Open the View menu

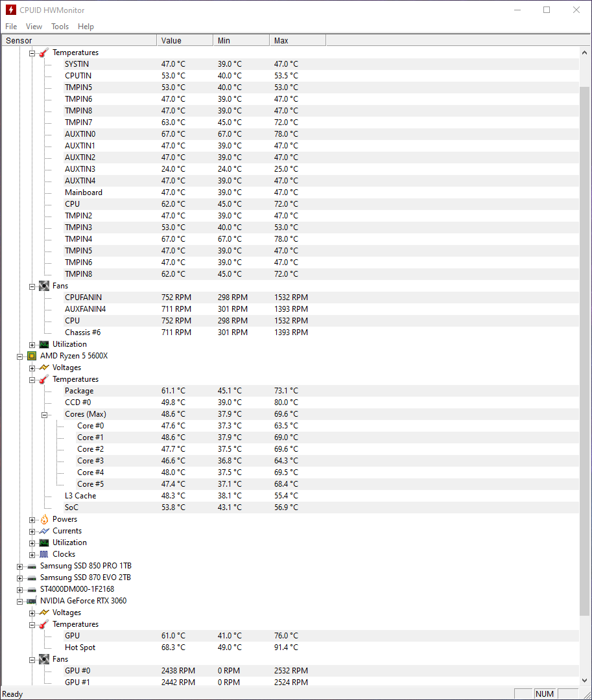pos(34,27)
